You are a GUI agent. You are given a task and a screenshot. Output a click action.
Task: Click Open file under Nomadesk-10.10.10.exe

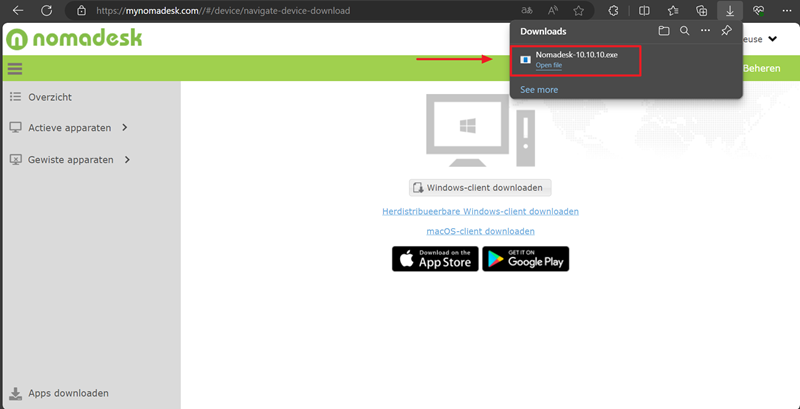[548, 65]
